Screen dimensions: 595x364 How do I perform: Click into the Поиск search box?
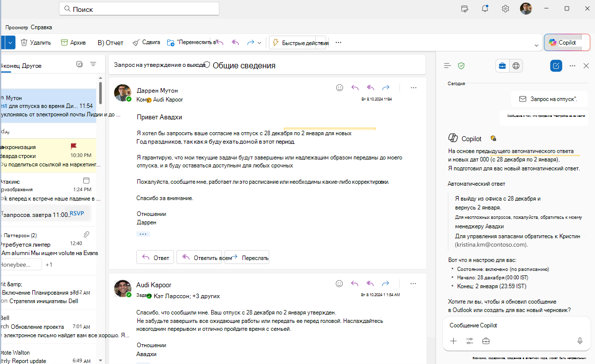pyautogui.click(x=139, y=9)
